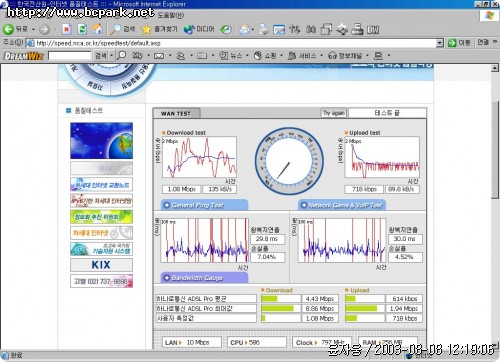Print the page with the printer icon
The height and width of the screenshot is (362, 500).
click(263, 29)
